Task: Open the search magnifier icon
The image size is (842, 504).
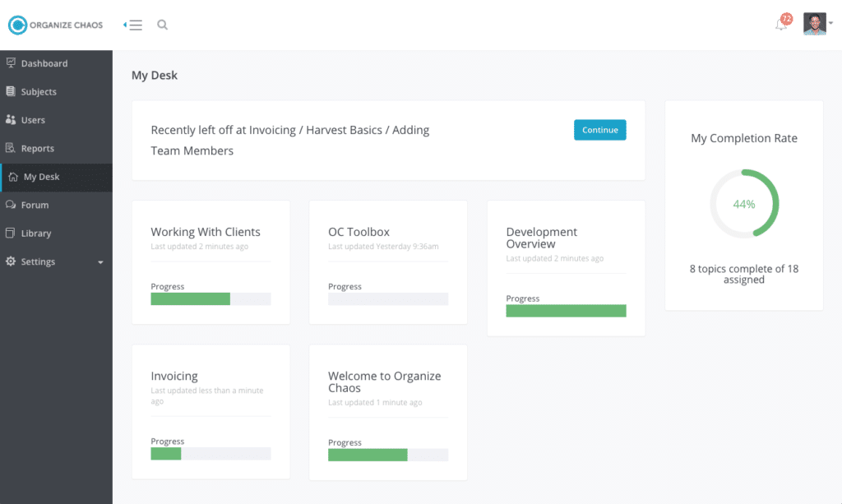Action: pyautogui.click(x=162, y=25)
